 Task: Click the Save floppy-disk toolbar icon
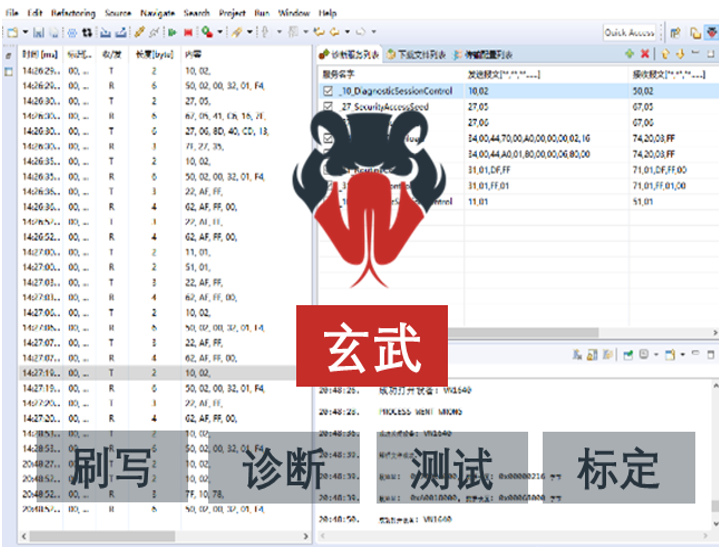click(x=39, y=32)
